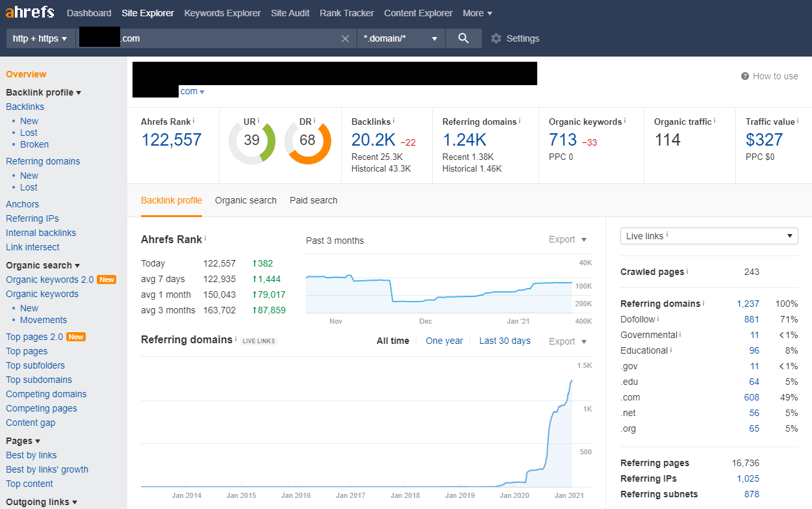Viewport: 812px width, 509px height.
Task: Show Last 30 days referring domains range
Action: point(505,341)
